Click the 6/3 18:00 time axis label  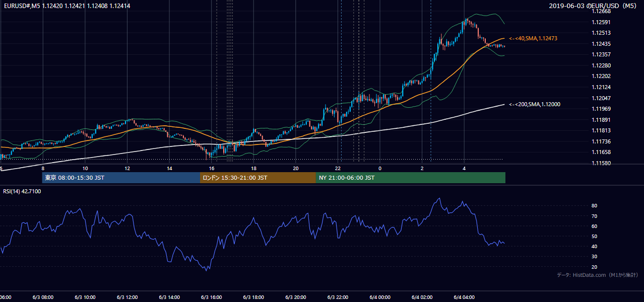coord(254,297)
